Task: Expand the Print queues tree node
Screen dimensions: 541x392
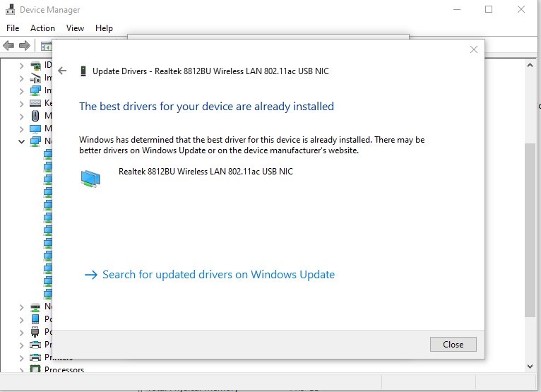Action: pos(21,345)
